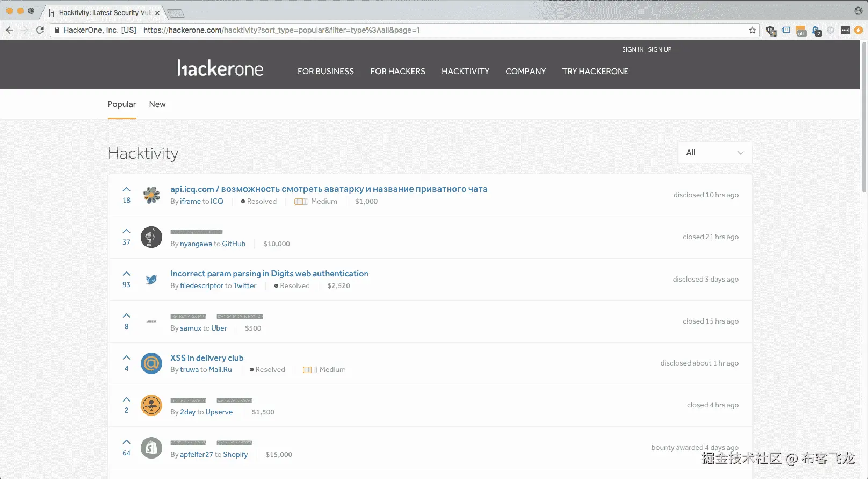Go to HackerOne home via the logo
The image size is (868, 479).
(220, 68)
